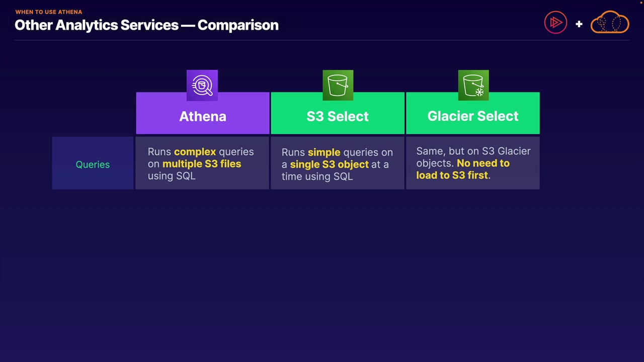This screenshot has width=644, height=362.
Task: Click the highlighted word 'simple'
Action: point(324,152)
